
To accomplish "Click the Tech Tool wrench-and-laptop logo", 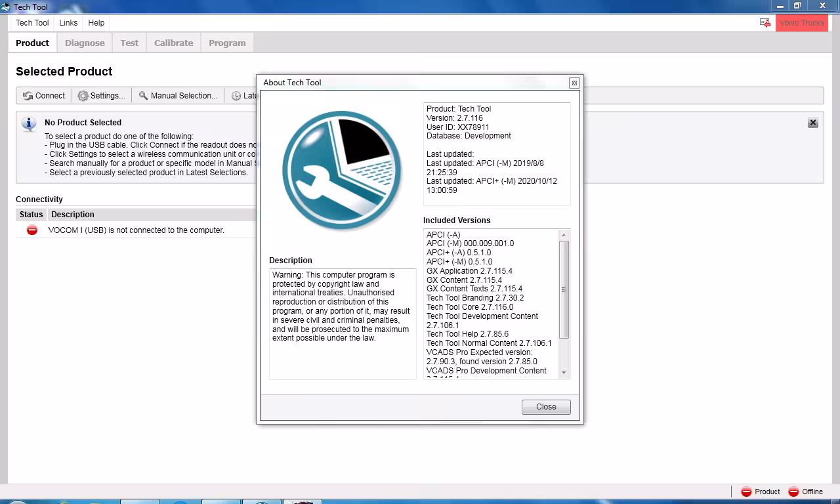I will coord(342,170).
